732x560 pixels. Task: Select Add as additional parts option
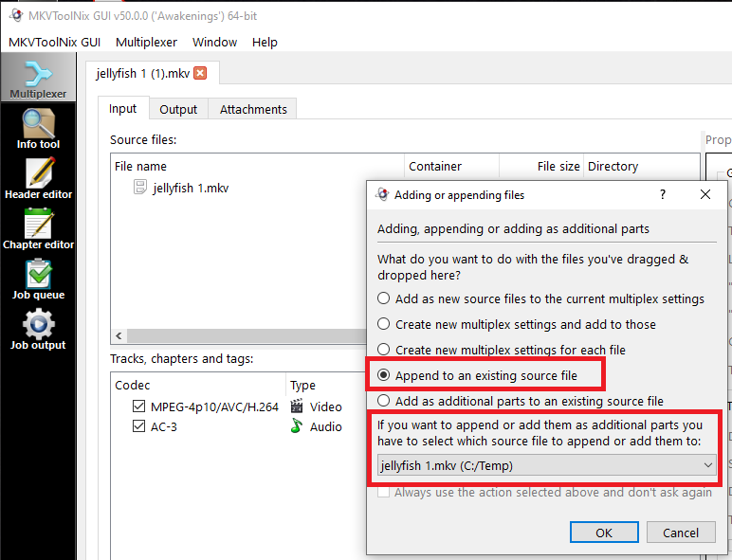pos(384,401)
